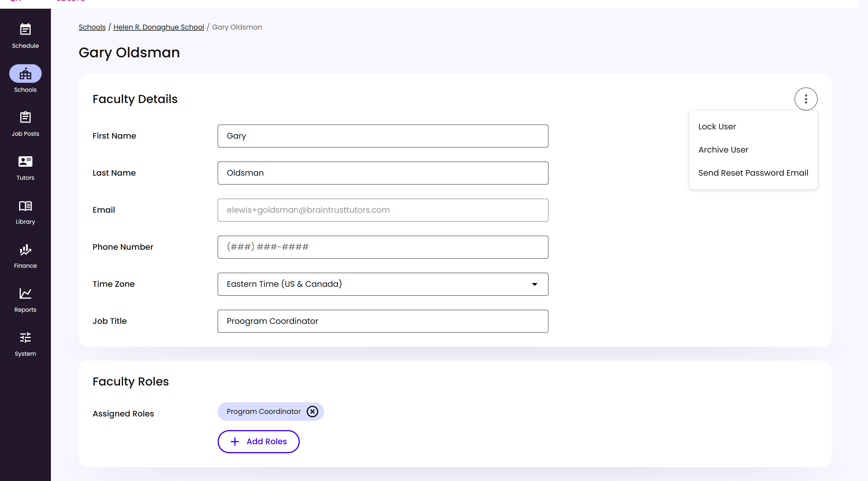Click the Faculty Details heading
This screenshot has width=868, height=481.
coord(135,99)
